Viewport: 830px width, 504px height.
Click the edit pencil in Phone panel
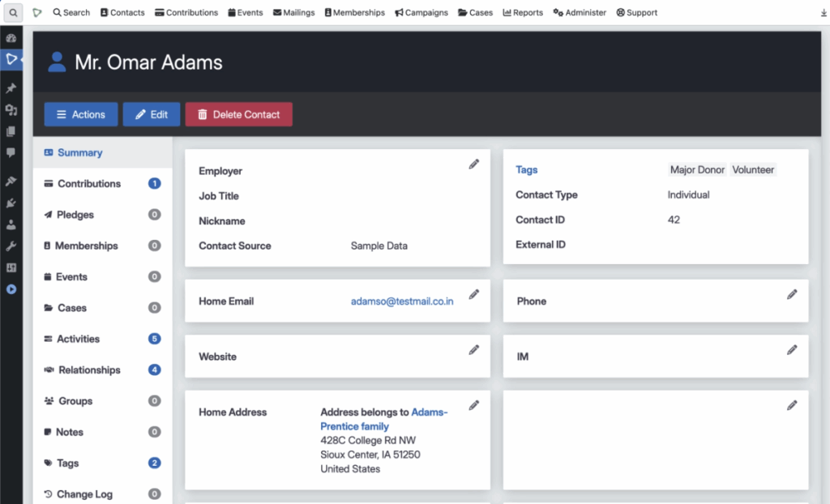click(792, 294)
